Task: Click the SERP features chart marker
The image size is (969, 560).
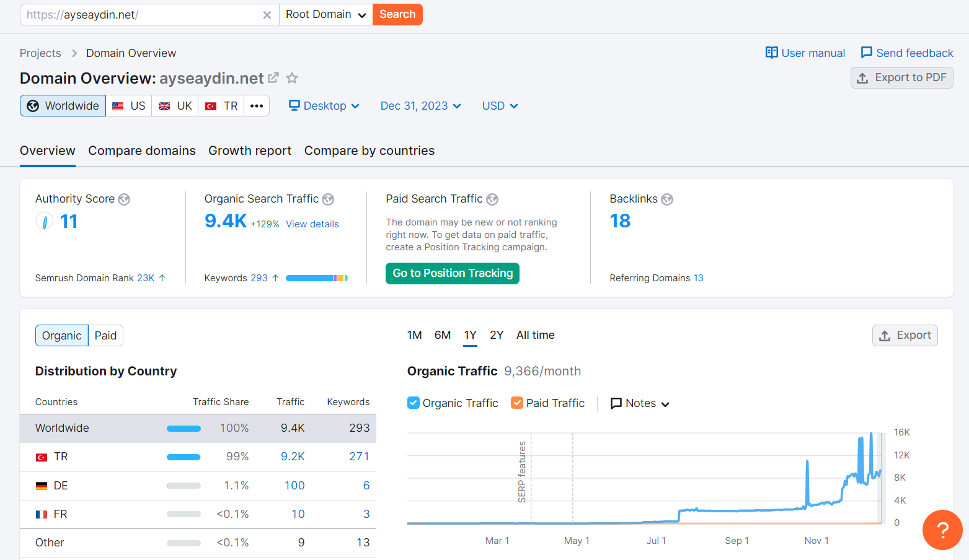Action: tap(522, 472)
